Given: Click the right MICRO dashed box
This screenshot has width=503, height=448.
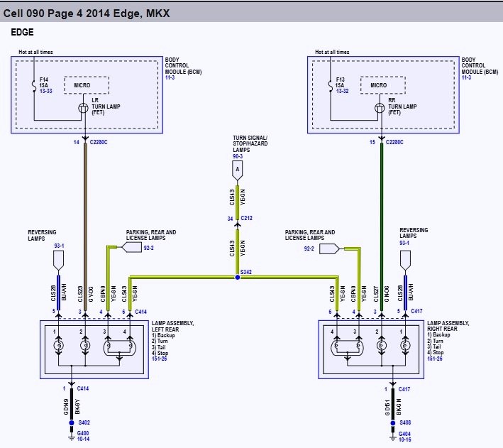Looking at the screenshot, I should point(382,85).
